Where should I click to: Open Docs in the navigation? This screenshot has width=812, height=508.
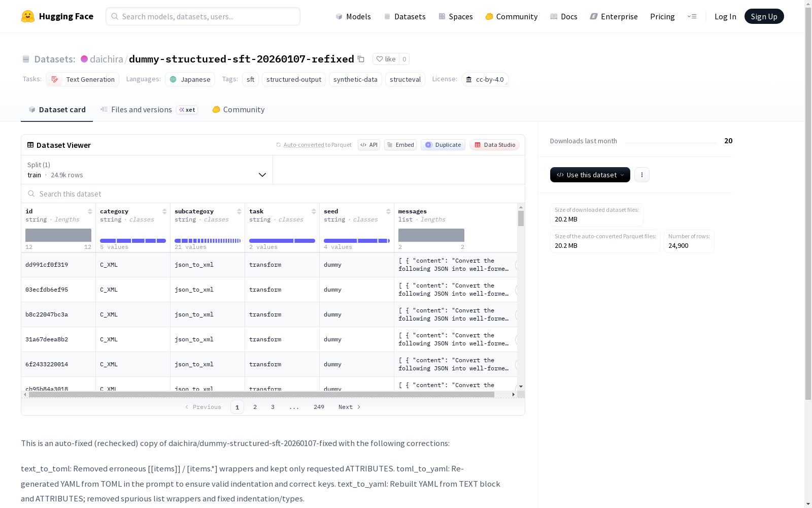(x=564, y=16)
